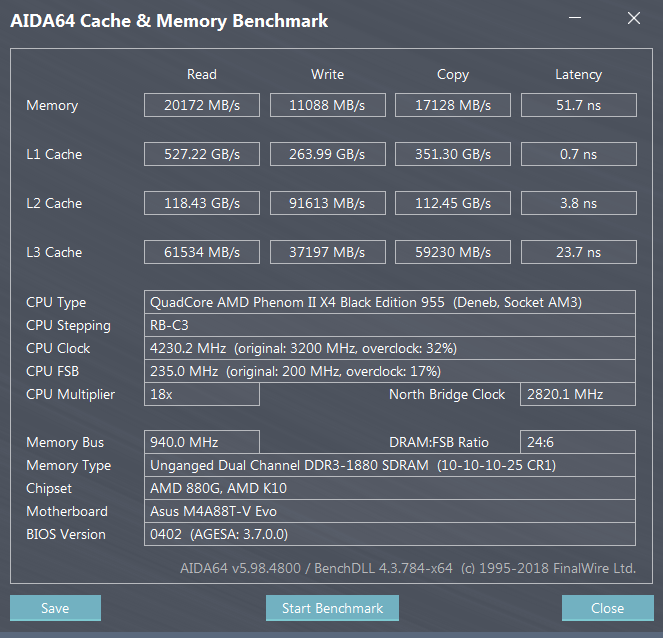Click the CPU Multiplier label
Image resolution: width=663 pixels, height=638 pixels.
click(x=71, y=394)
